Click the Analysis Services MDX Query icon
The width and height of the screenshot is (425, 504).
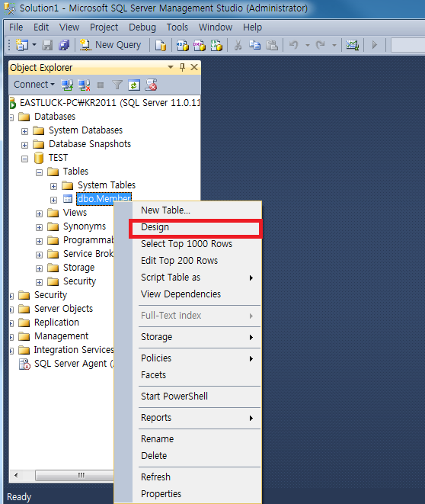[183, 45]
